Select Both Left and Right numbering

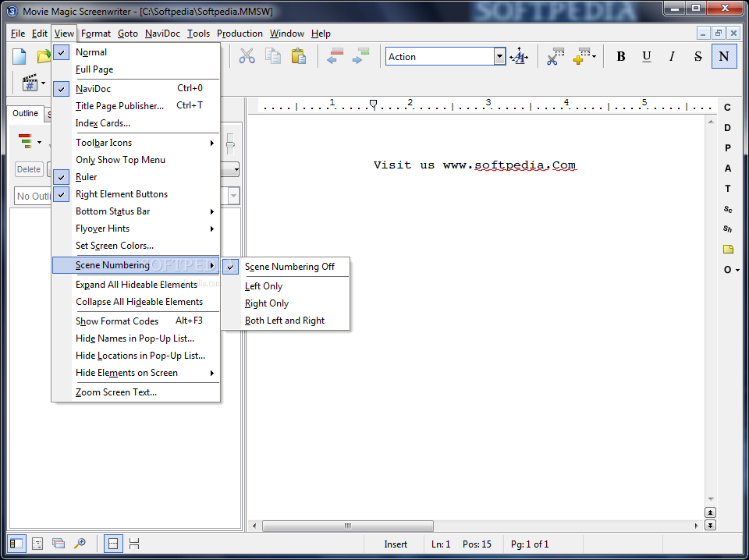tap(286, 321)
